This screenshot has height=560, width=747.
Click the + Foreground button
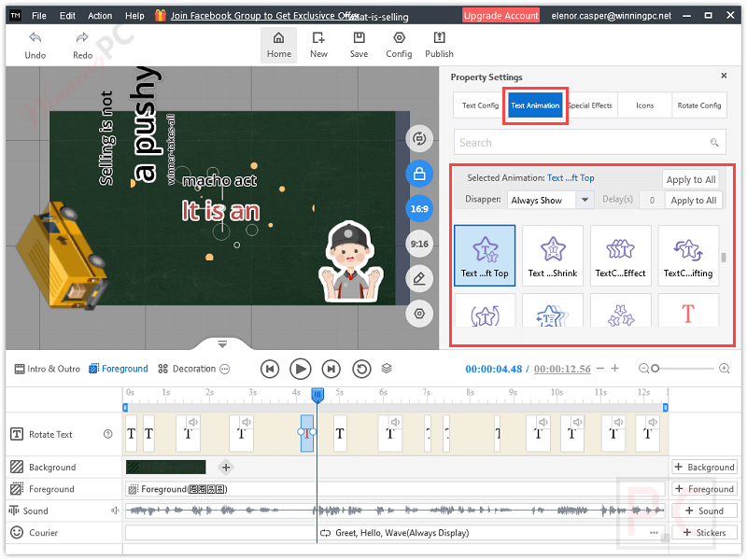coord(704,489)
